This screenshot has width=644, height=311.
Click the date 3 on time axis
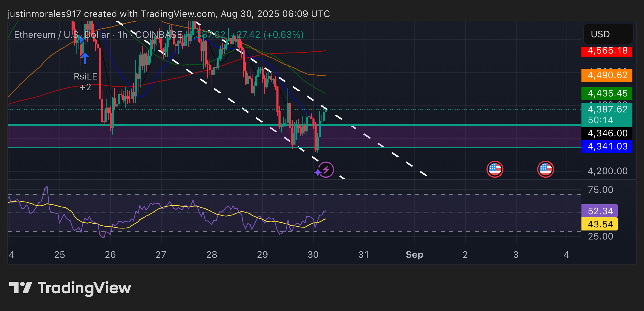coord(516,255)
